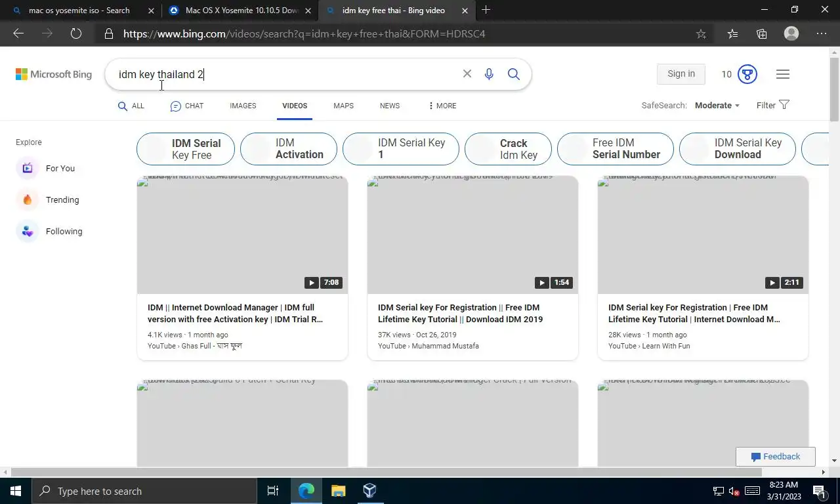Click the muted volume tray icon
This screenshot has width=840, height=504.
734,491
